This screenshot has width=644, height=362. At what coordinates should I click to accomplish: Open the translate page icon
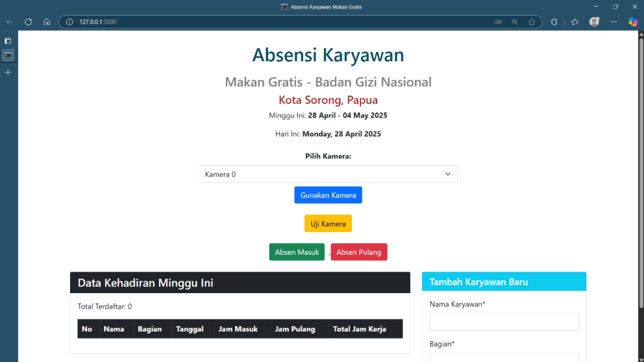[x=498, y=22]
